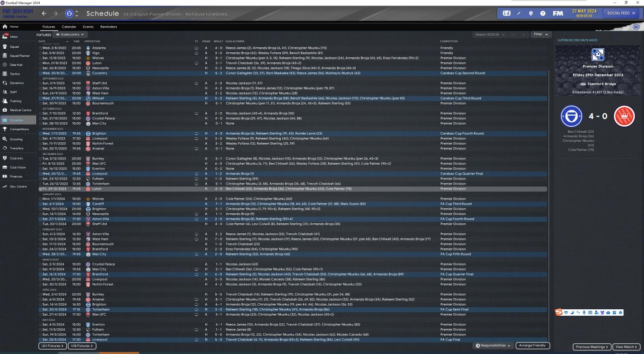The image size is (644, 354).
Task: Click the TV icon for Atalanta match
Action: tap(196, 48)
